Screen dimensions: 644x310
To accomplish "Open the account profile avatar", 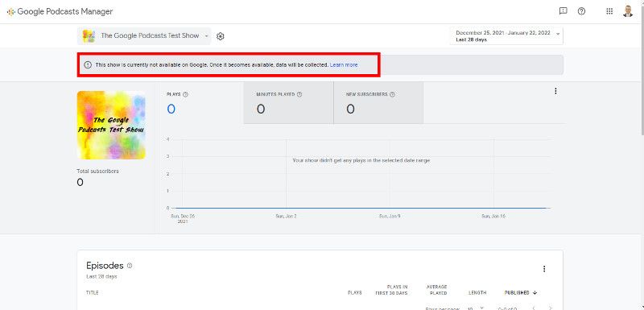I will pos(628,11).
